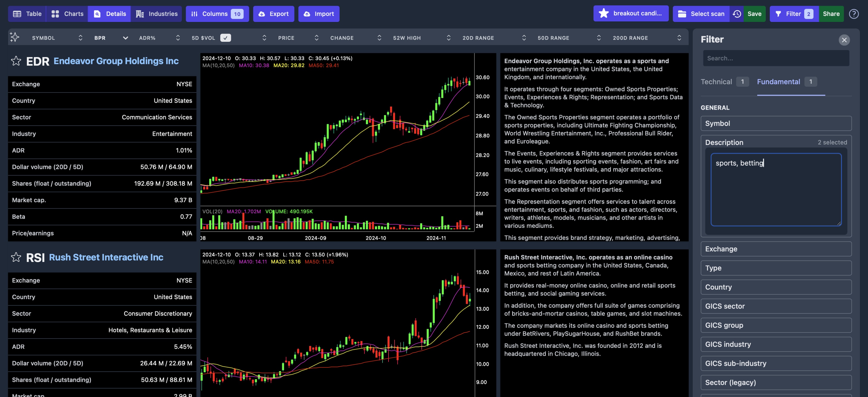Click RSI Industry 'Hotels, Restaurants & Leisure' value
Image resolution: width=868 pixels, height=397 pixels.
[x=150, y=330]
